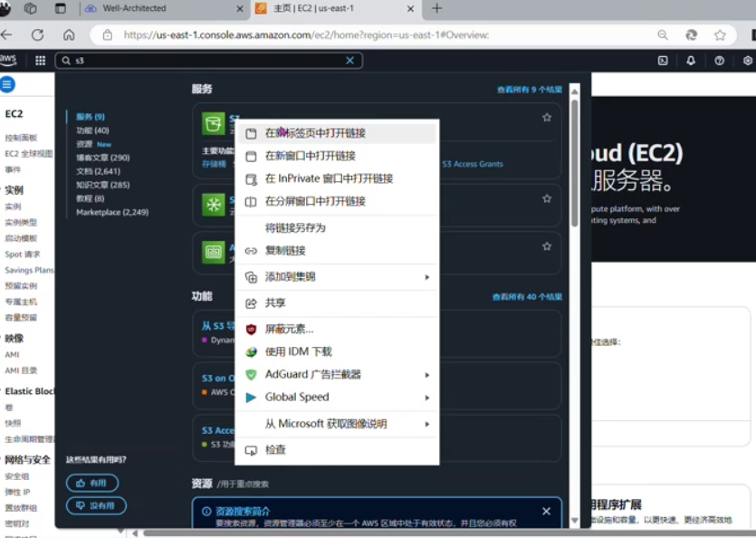Click the AWS search input field

coord(208,61)
